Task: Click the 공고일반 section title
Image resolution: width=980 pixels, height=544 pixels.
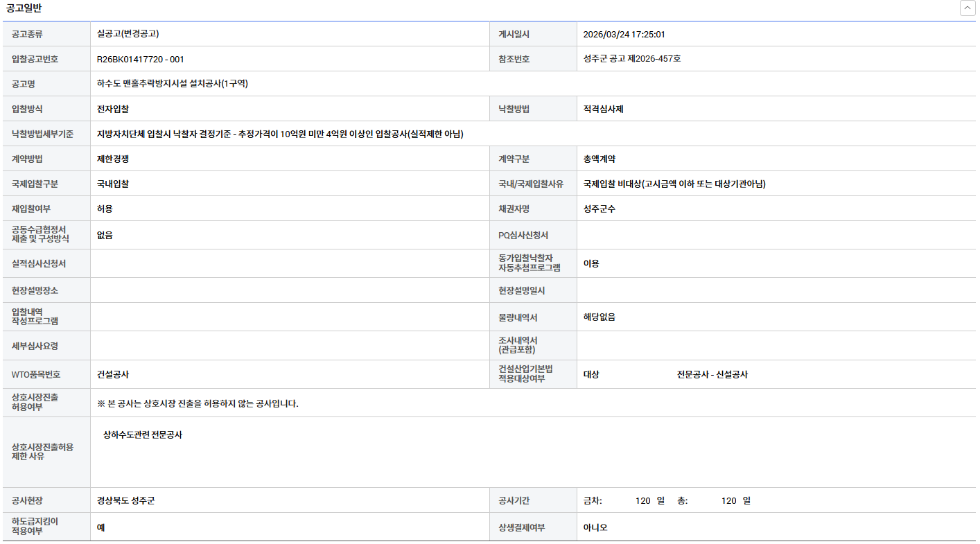Action: [24, 8]
